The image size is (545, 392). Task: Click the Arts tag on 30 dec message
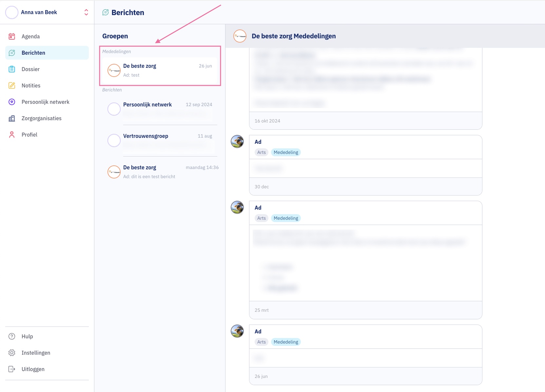[262, 152]
